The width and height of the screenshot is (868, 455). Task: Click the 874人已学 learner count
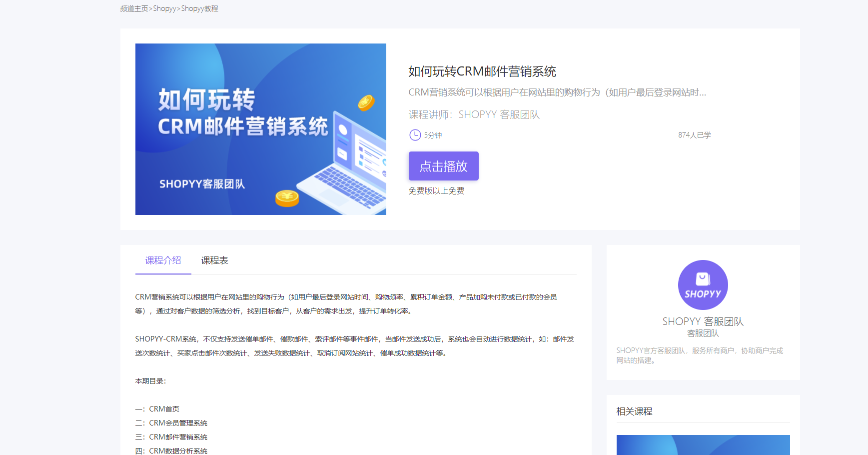694,135
